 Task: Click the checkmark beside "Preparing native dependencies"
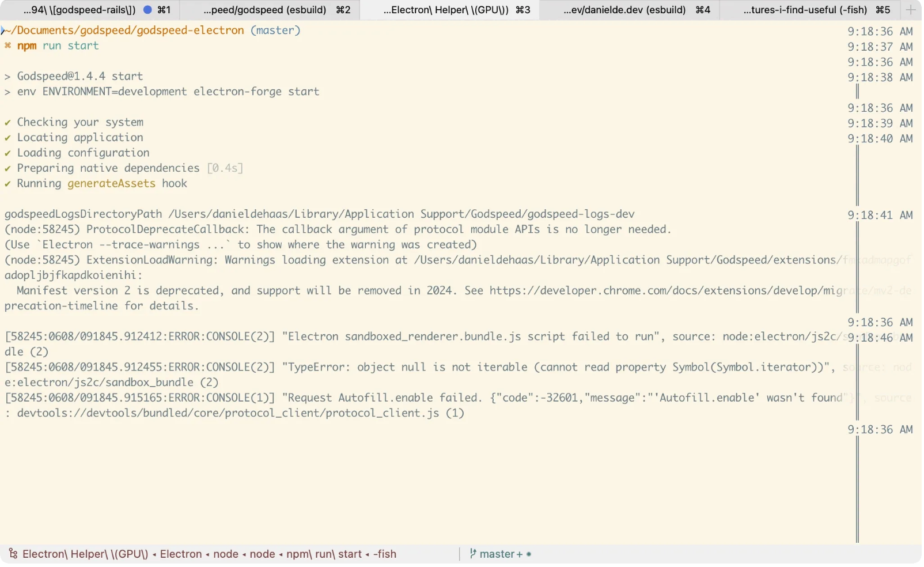pyautogui.click(x=7, y=168)
